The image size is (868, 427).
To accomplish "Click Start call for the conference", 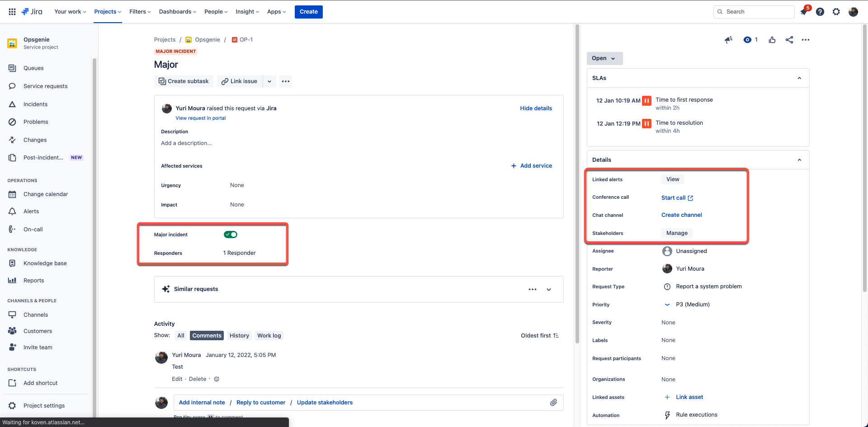I will click(x=674, y=197).
